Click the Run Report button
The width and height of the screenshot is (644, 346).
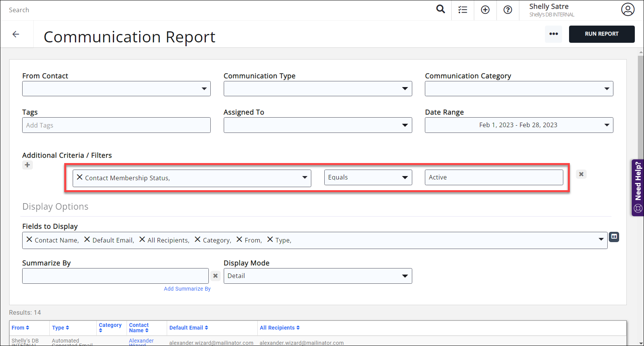602,34
